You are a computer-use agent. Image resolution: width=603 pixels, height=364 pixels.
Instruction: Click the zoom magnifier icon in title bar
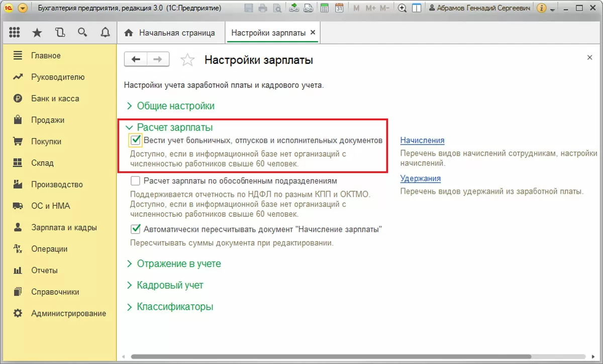tap(402, 8)
